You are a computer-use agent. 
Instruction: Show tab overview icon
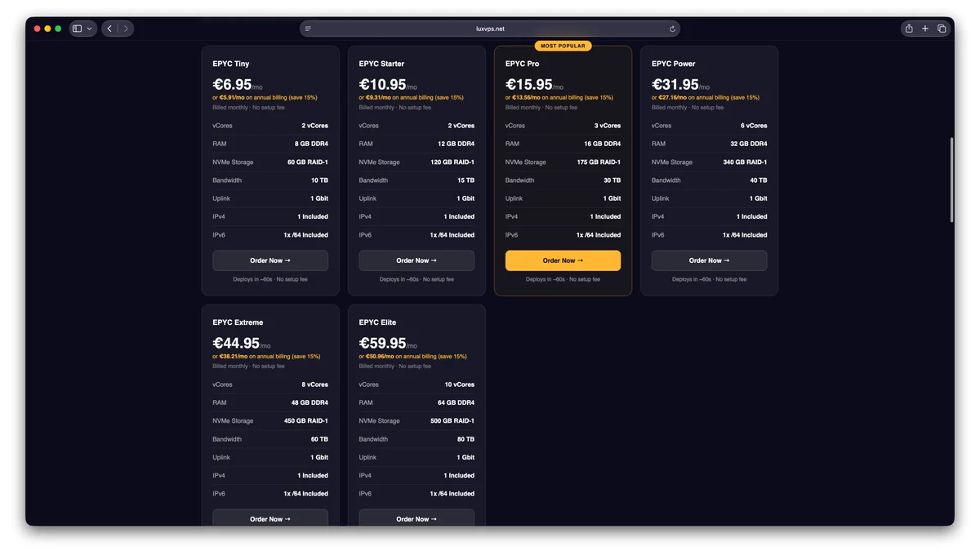[942, 29]
